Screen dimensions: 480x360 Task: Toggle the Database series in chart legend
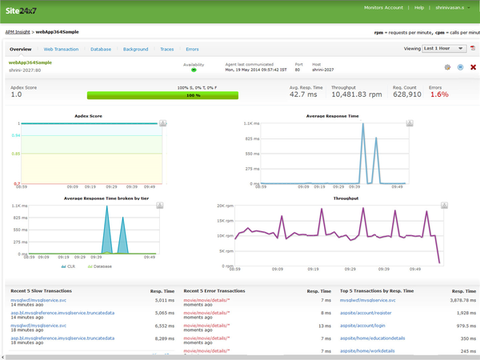click(x=100, y=266)
